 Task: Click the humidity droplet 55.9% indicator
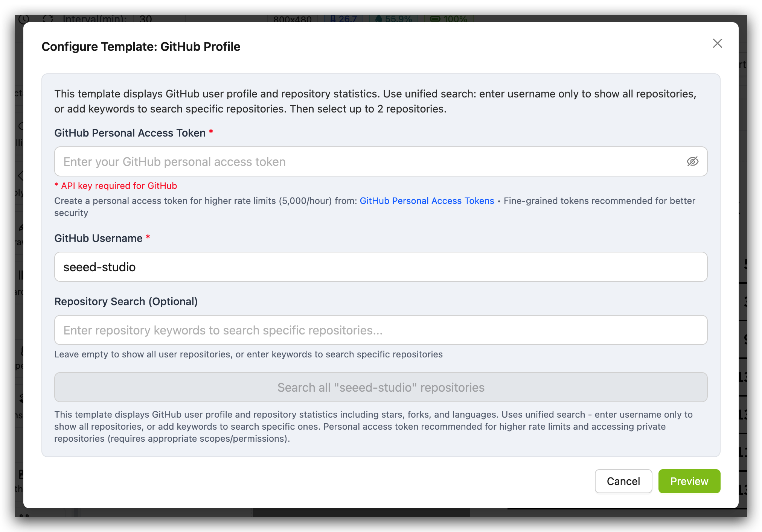coord(394,19)
